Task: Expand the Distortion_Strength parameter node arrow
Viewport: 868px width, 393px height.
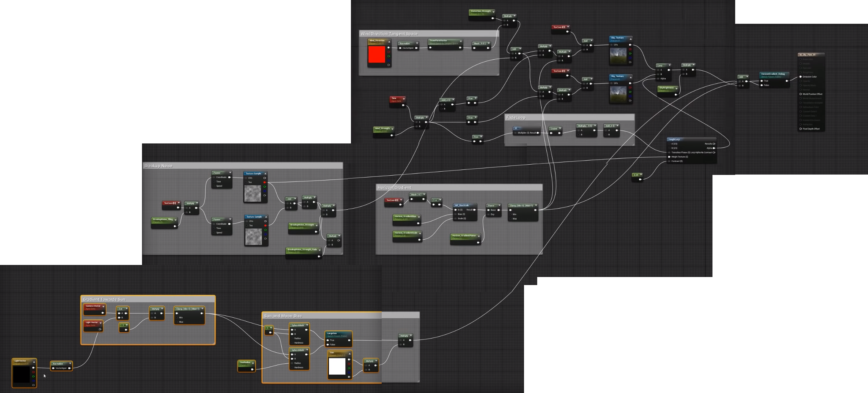Action: click(x=493, y=11)
